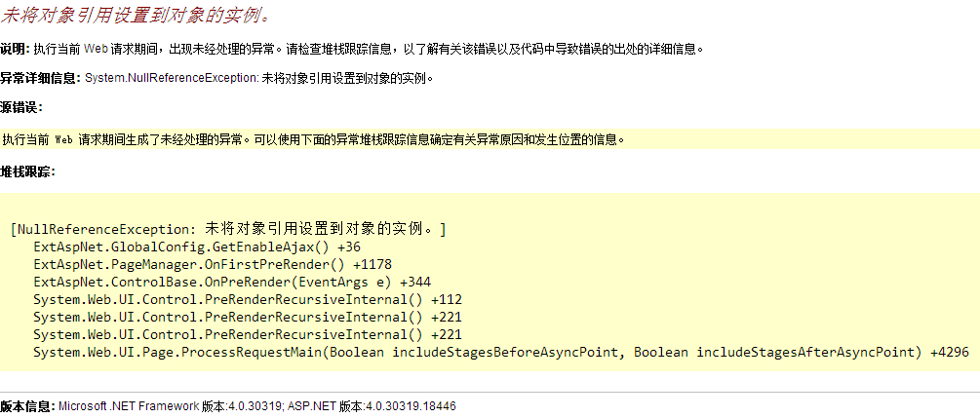Click the '源错误:' heading
980x418 pixels.
(21, 107)
